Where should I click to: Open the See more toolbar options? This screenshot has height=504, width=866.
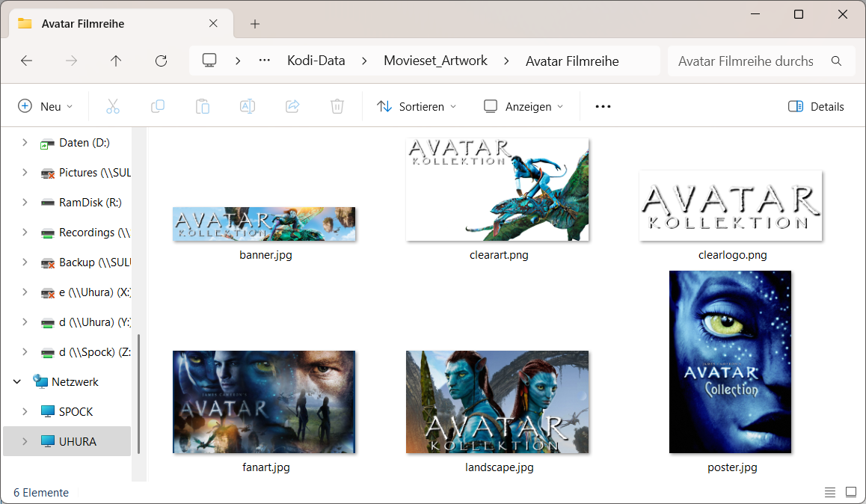[603, 106]
